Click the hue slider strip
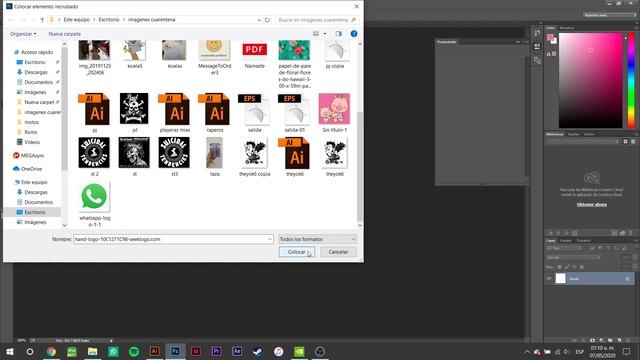 coord(631,80)
